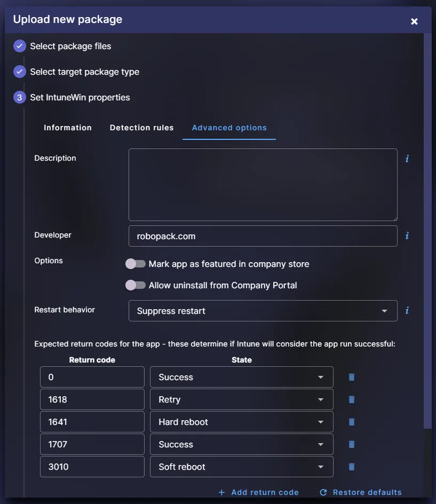Click the Select target package type checkmark
The width and height of the screenshot is (436, 504).
20,72
